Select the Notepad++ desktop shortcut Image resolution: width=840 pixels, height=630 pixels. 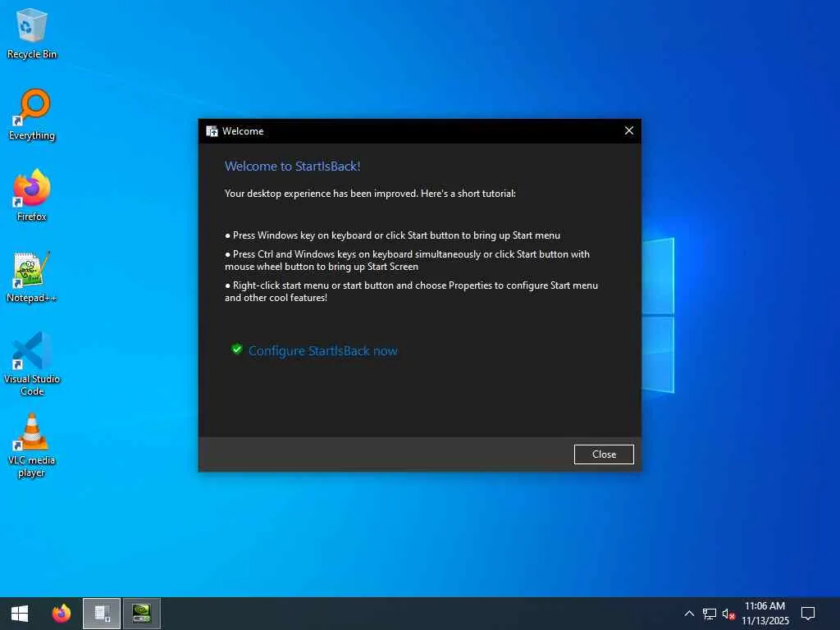tap(32, 277)
